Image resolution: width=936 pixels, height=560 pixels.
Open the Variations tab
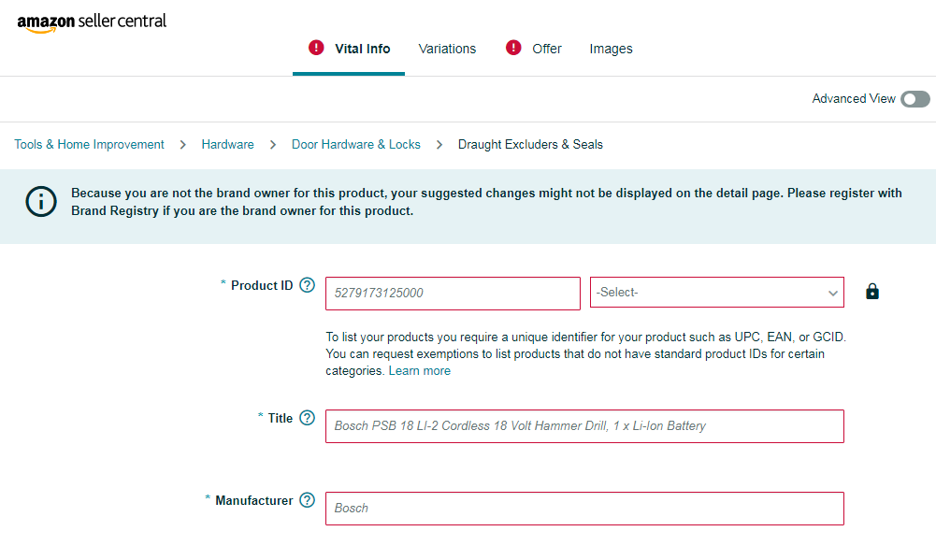tap(447, 49)
